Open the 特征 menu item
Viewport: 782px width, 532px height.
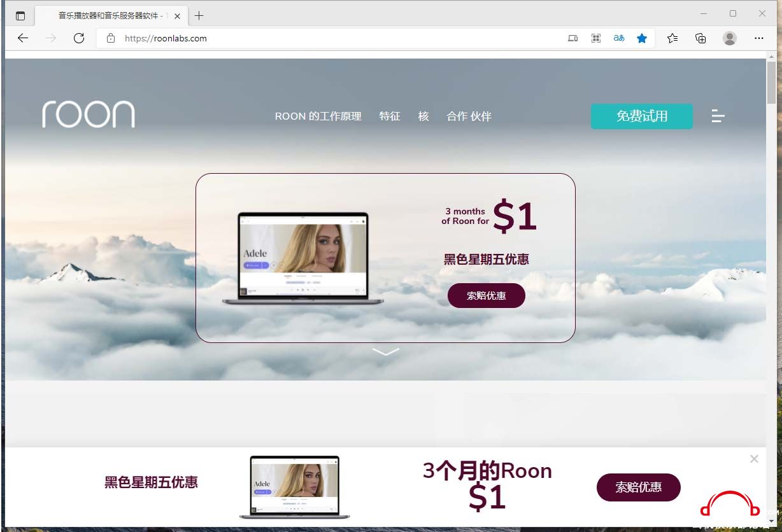pos(390,116)
